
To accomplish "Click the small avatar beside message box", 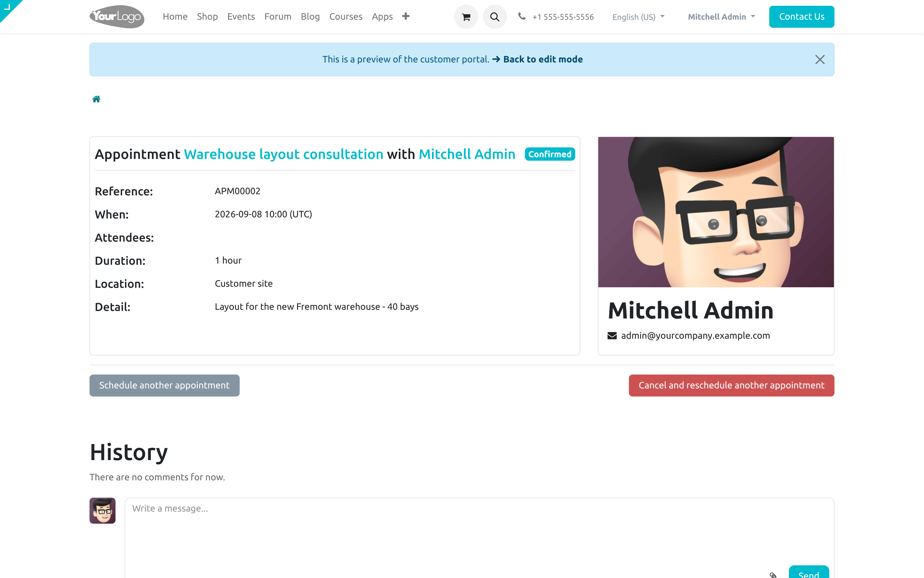I will pos(102,511).
